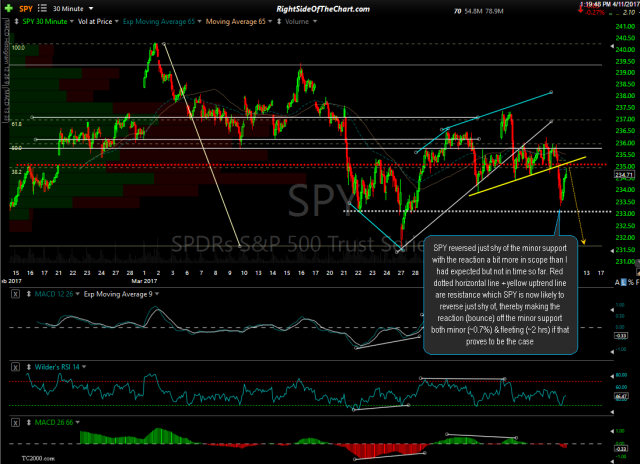The width and height of the screenshot is (640, 464).
Task: Click lower scale triangle in MACD 12 26 pane
Action: tap(612, 352)
